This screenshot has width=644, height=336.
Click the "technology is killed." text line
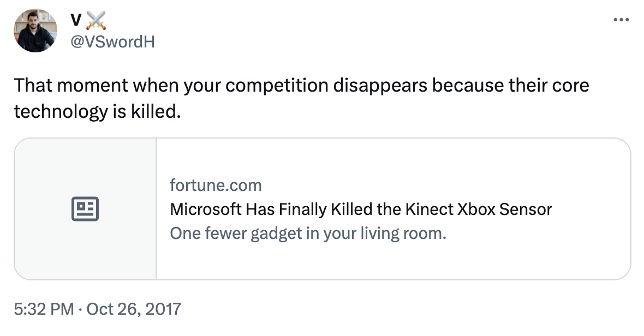click(x=96, y=111)
